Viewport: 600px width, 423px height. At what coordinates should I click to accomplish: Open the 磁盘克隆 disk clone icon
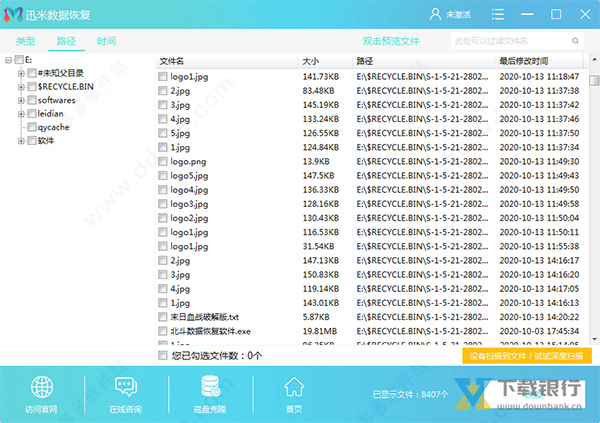(210, 387)
